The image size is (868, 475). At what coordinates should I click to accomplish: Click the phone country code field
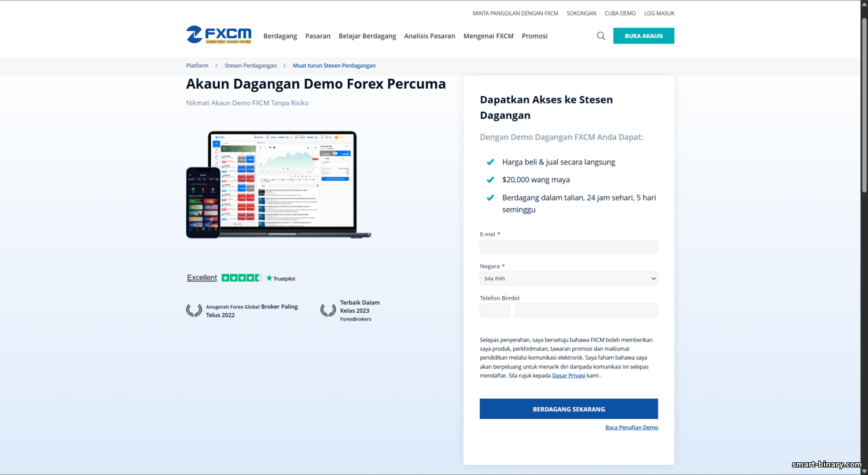pyautogui.click(x=495, y=310)
